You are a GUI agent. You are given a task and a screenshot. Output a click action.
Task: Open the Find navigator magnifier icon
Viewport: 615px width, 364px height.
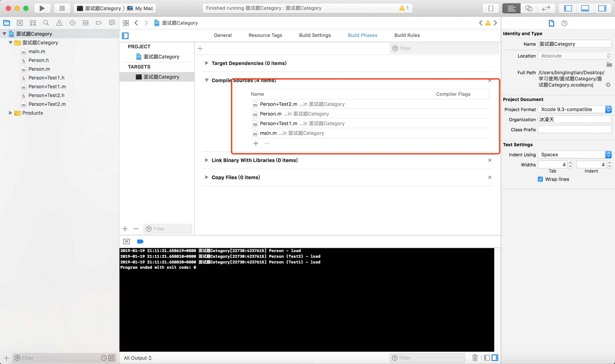46,23
